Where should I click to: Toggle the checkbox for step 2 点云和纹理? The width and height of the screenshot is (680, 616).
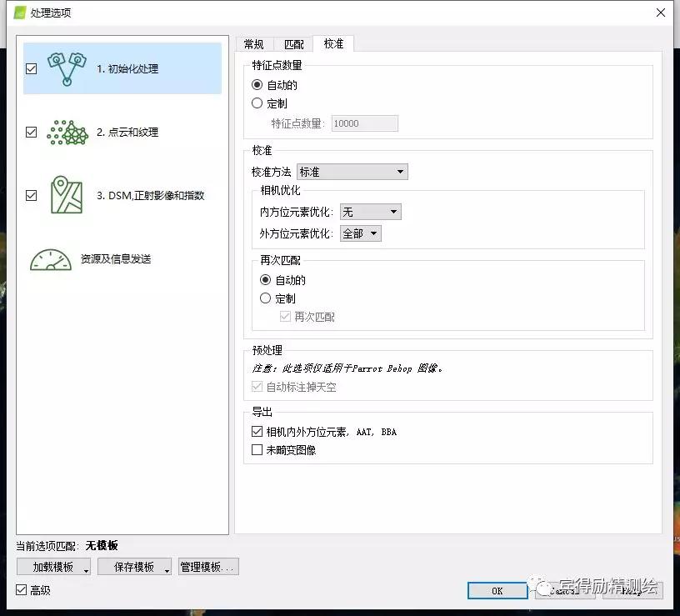coord(32,133)
